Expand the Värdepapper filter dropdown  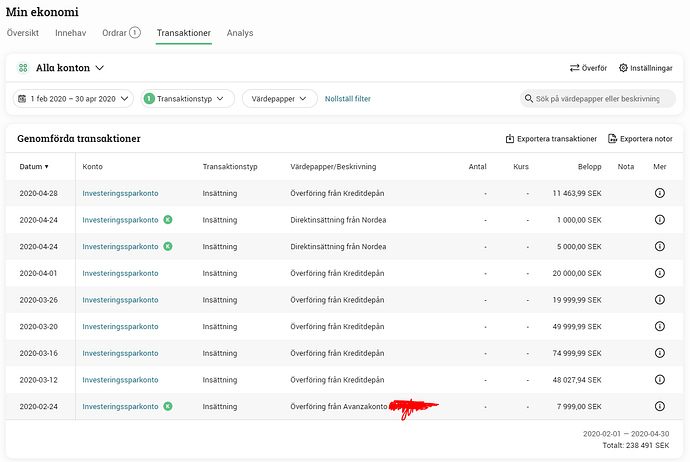pos(279,99)
